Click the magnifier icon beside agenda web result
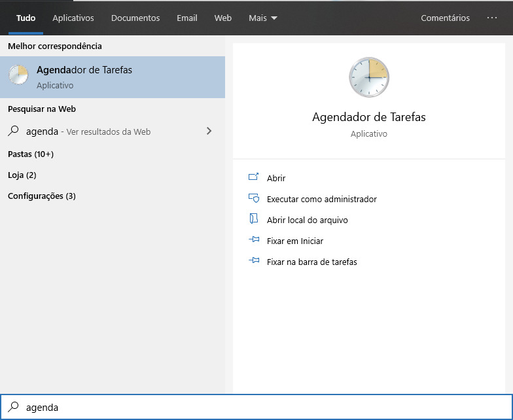This screenshot has height=420, width=513. (x=13, y=131)
